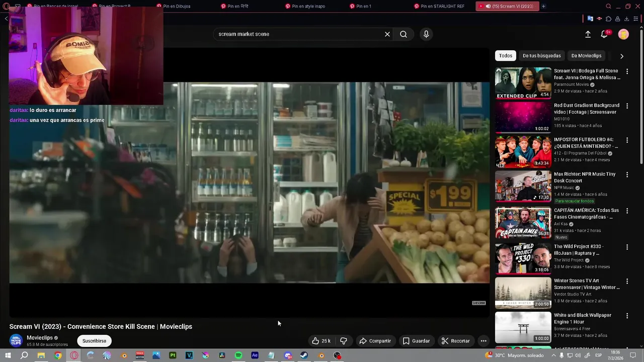Screen dimensions: 644x362
Task: Click in the scream market scene search field
Action: point(297,34)
